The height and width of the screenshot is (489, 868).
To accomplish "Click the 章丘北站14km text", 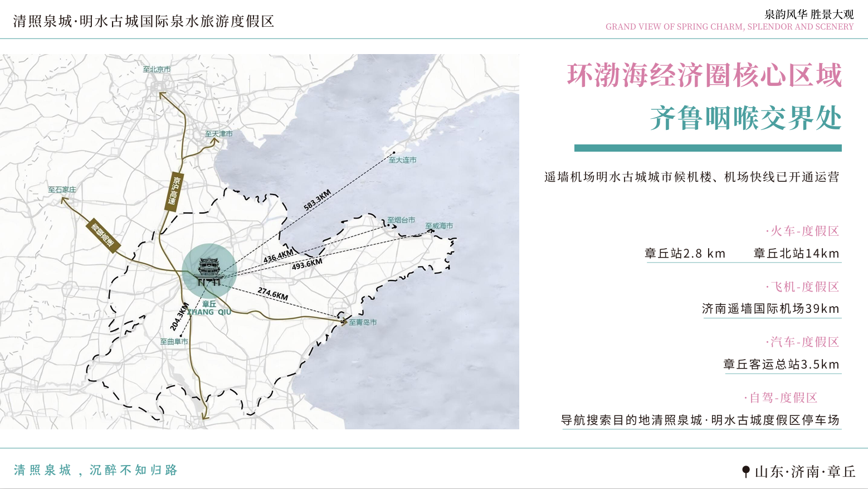I will pos(796,254).
